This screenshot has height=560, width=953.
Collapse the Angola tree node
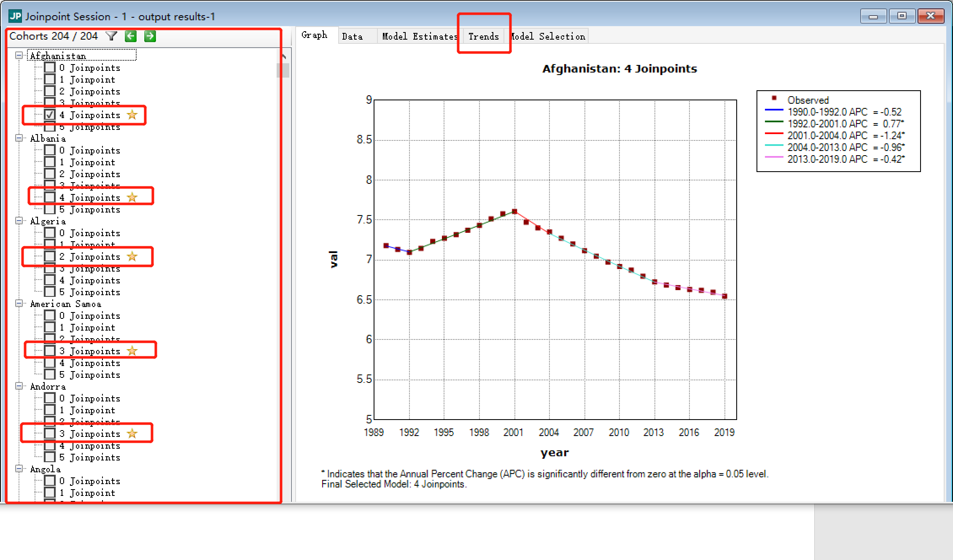[x=19, y=468]
